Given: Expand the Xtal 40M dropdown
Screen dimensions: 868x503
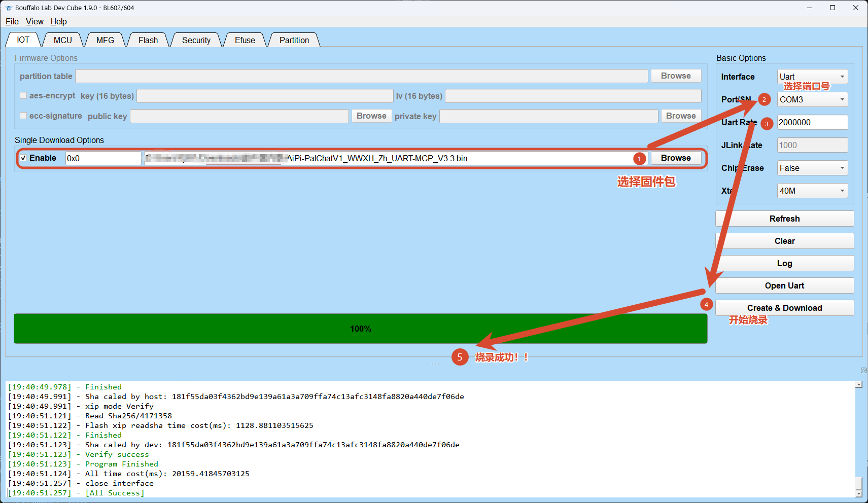Looking at the screenshot, I should pos(812,191).
